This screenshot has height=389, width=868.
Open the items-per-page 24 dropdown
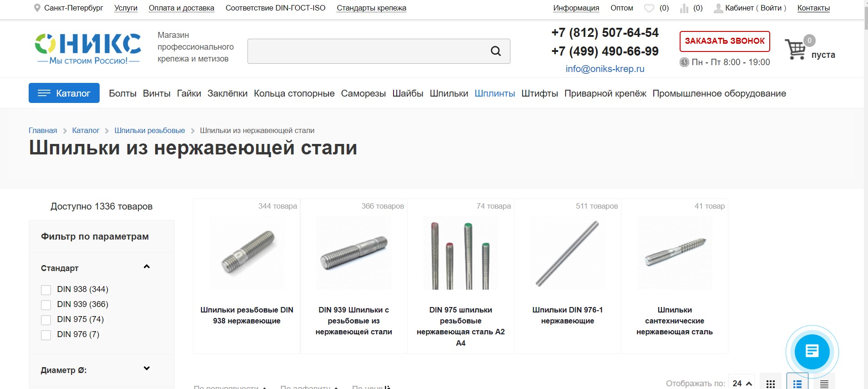(x=742, y=383)
